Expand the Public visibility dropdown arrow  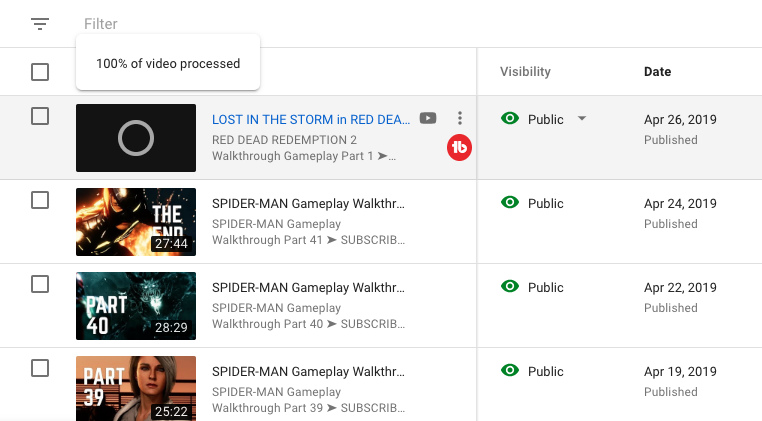pyautogui.click(x=582, y=118)
